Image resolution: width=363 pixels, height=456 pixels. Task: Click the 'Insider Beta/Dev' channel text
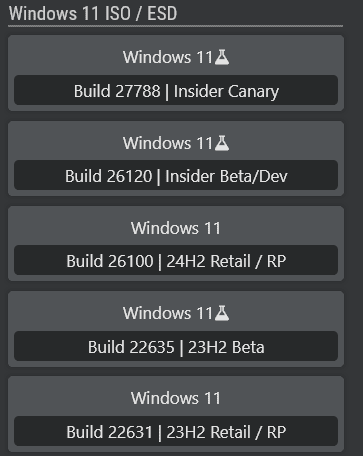click(226, 176)
